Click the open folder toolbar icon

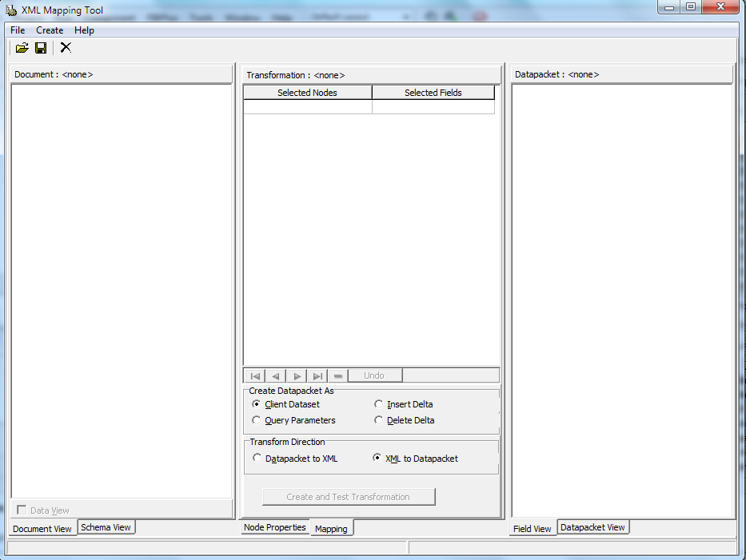click(x=22, y=48)
